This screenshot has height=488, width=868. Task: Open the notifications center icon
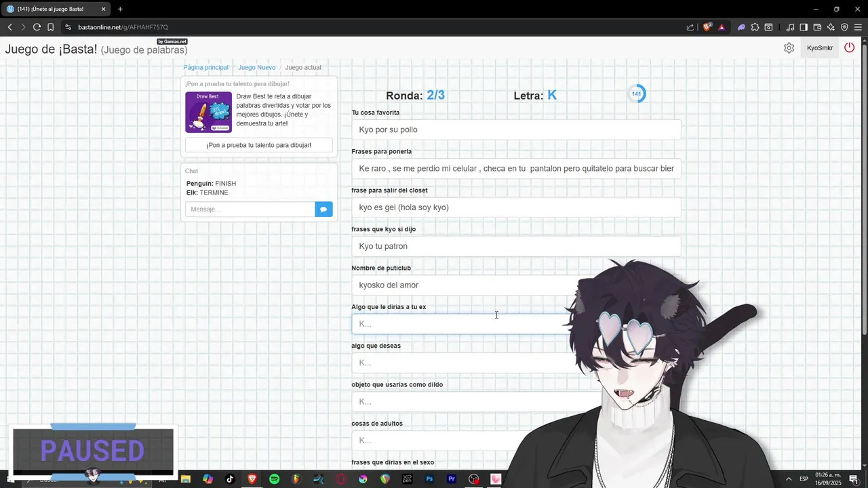click(x=853, y=479)
